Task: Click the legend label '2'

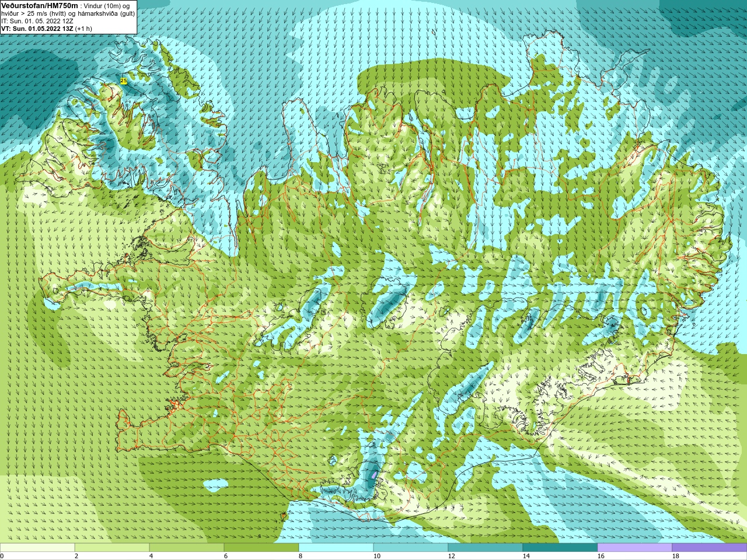Action: click(76, 556)
